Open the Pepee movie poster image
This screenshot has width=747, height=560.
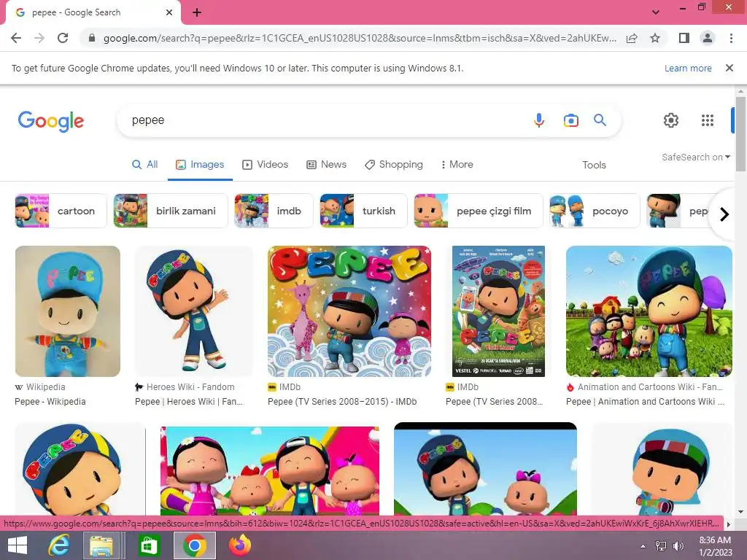click(498, 311)
